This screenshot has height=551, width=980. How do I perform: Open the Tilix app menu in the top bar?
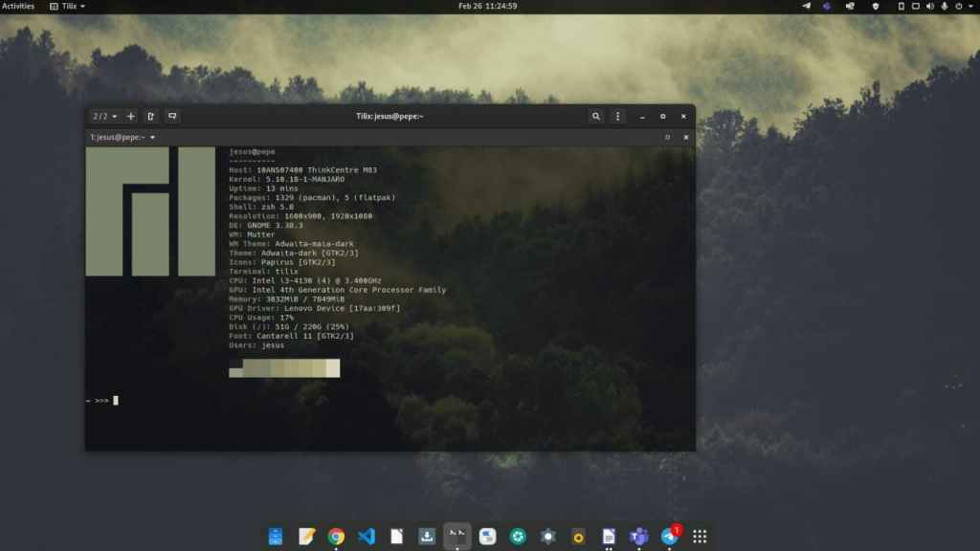click(x=67, y=6)
